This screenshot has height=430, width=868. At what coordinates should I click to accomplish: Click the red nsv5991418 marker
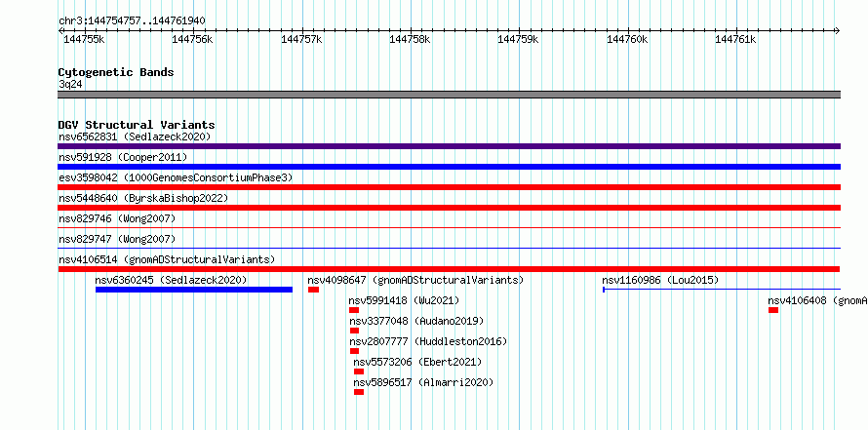coord(354,310)
